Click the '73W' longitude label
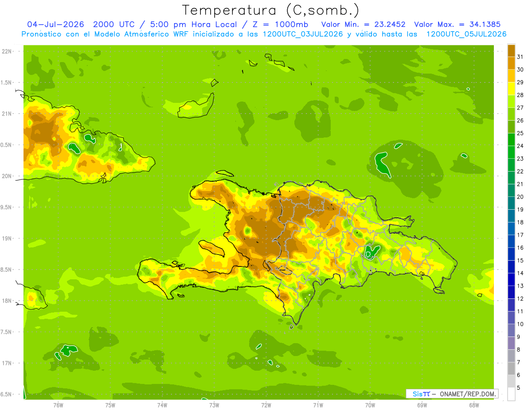 pos(214,405)
